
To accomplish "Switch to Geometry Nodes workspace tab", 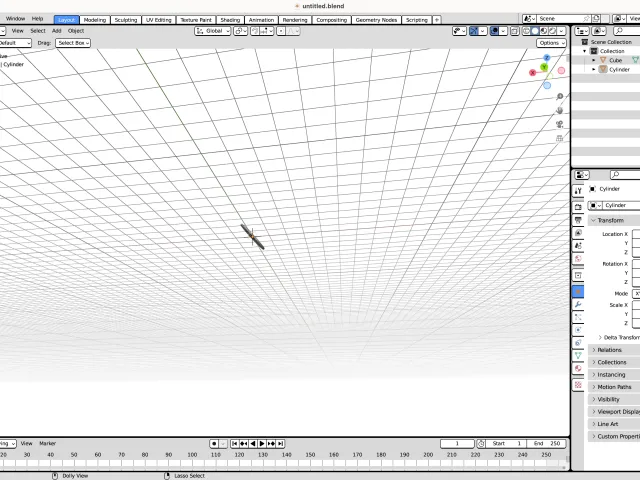I will coord(376,20).
